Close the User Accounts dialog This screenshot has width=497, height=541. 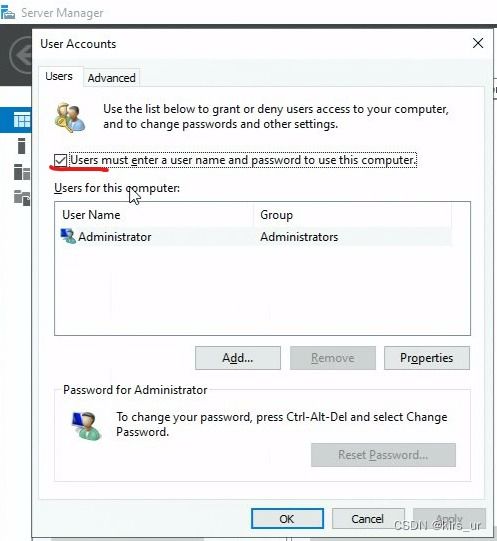coord(478,43)
